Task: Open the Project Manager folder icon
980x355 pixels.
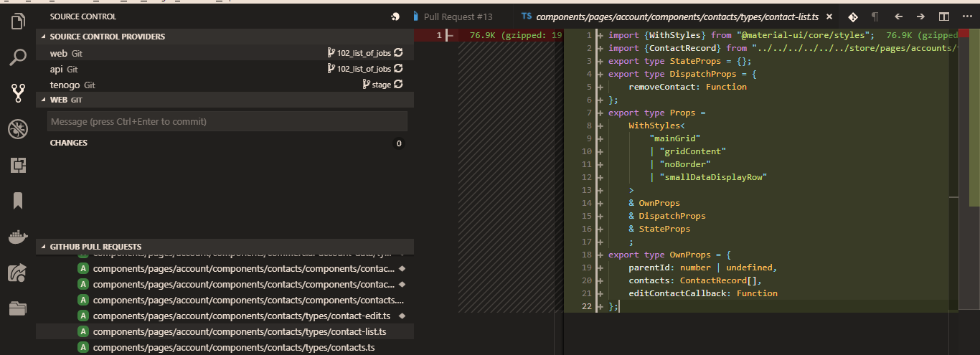Action: [x=18, y=308]
